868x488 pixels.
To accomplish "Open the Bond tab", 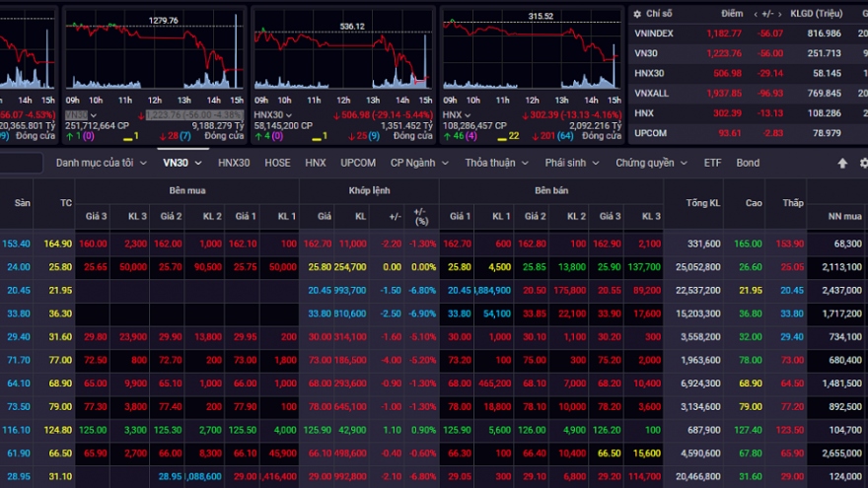I will click(748, 163).
